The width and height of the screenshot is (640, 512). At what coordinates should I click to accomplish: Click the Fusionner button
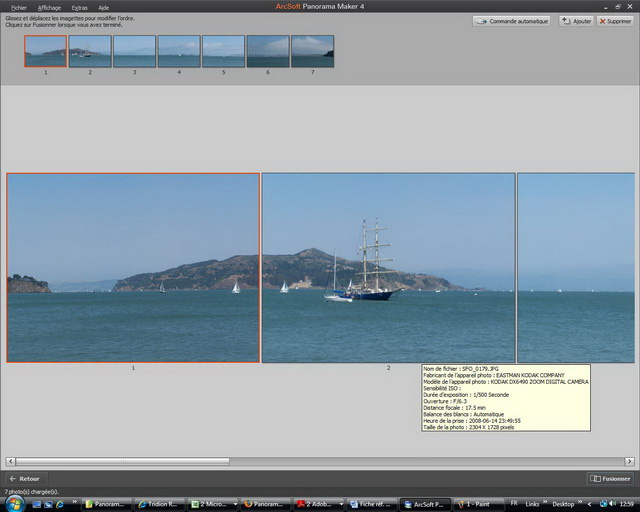point(611,479)
